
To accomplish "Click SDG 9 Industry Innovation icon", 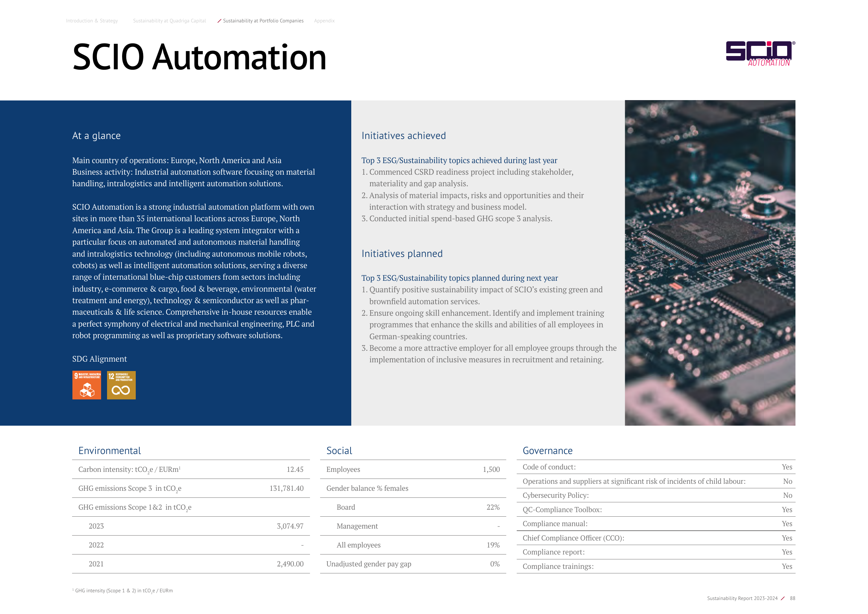I will [x=86, y=385].
